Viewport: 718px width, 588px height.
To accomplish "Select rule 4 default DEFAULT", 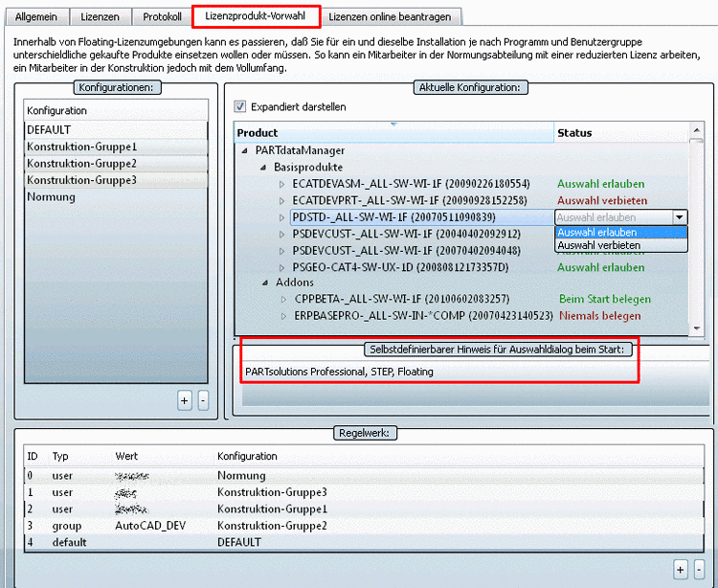I will point(364,543).
